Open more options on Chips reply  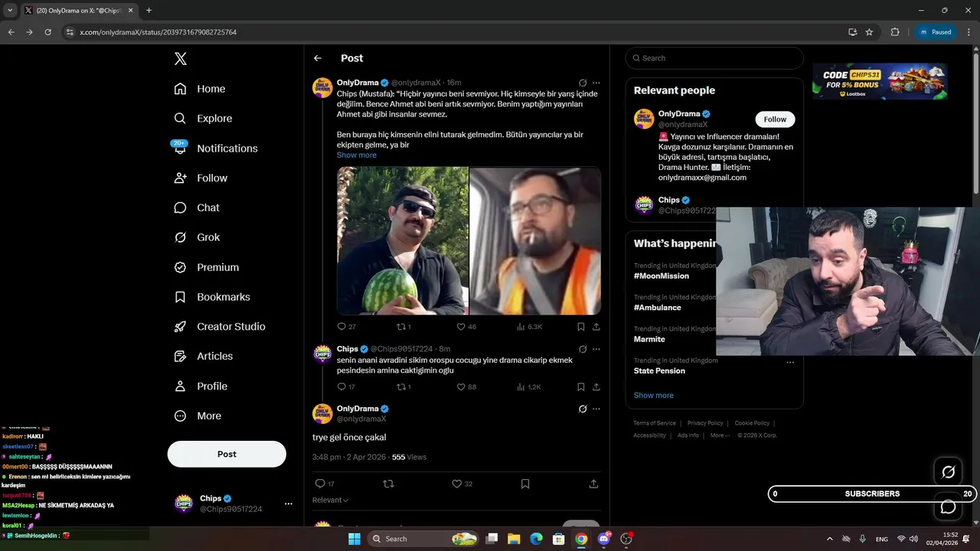tap(596, 349)
